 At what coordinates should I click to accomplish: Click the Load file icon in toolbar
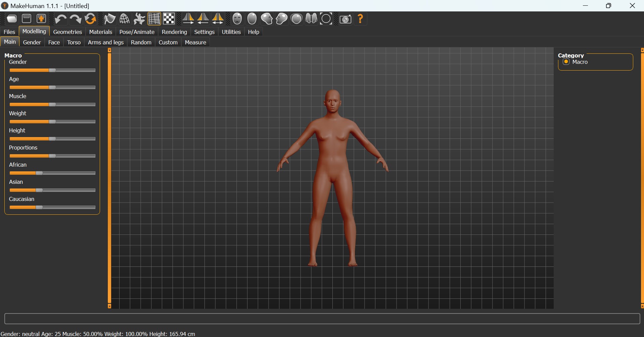pyautogui.click(x=12, y=19)
